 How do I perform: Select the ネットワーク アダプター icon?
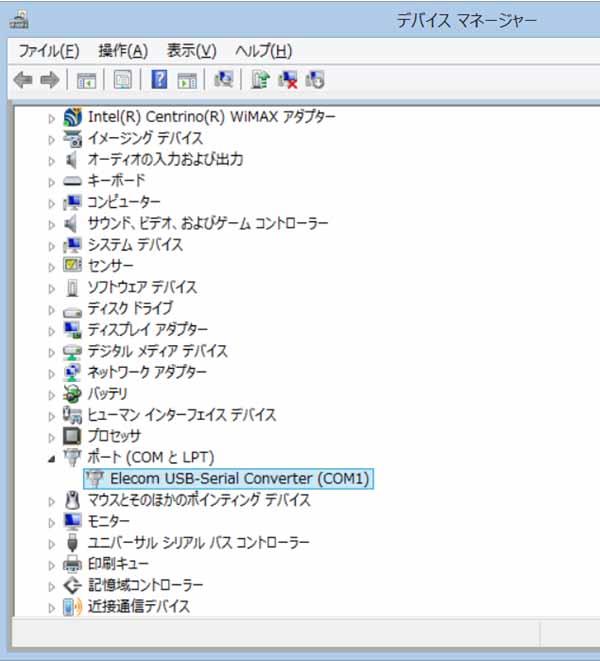click(72, 372)
